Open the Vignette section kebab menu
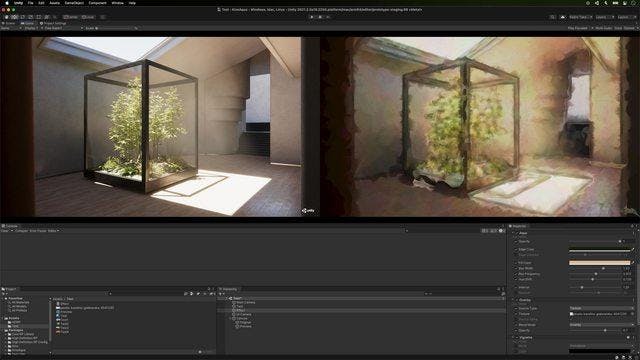Image resolution: width=640 pixels, height=360 pixels. (x=632, y=338)
